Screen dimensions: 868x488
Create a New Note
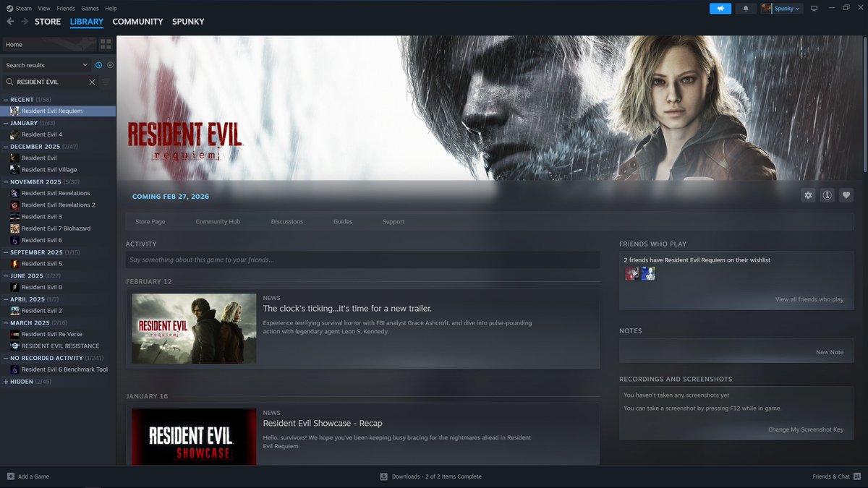(830, 352)
